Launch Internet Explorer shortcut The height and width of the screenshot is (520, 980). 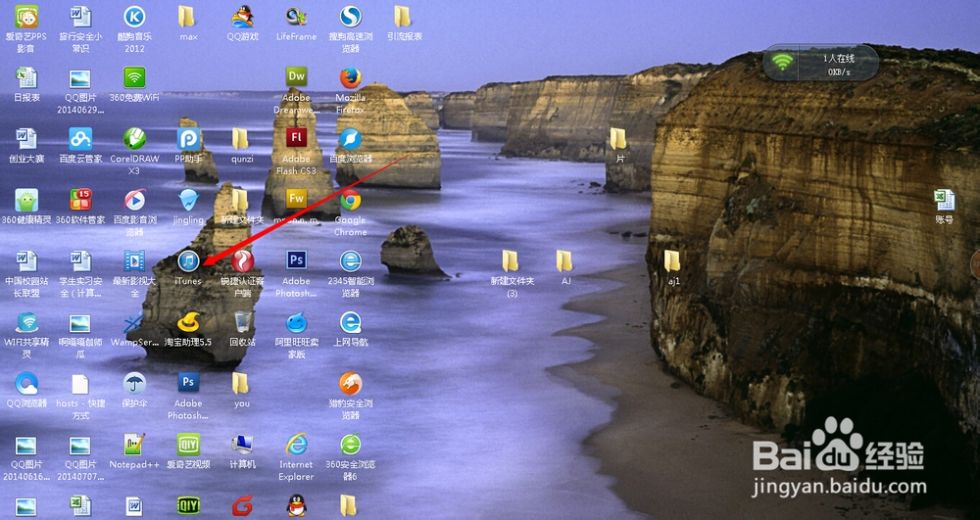[296, 445]
